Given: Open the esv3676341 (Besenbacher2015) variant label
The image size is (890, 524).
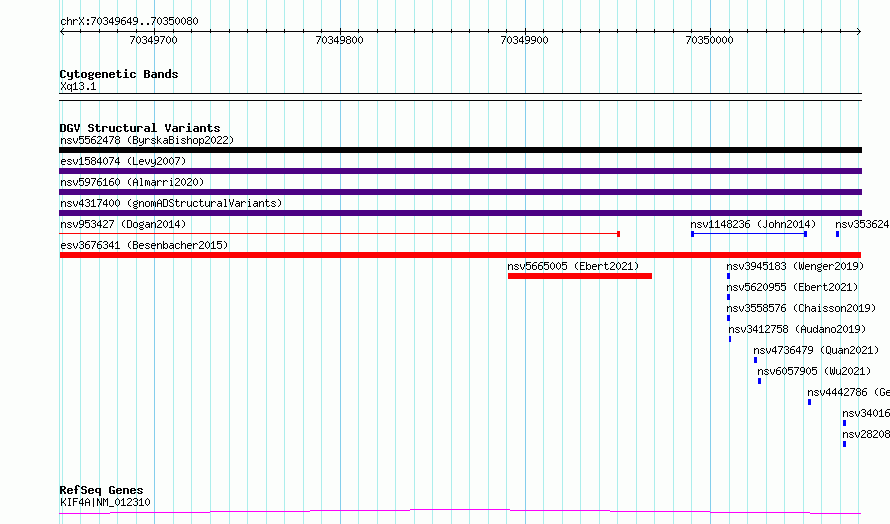Looking at the screenshot, I should point(144,245).
